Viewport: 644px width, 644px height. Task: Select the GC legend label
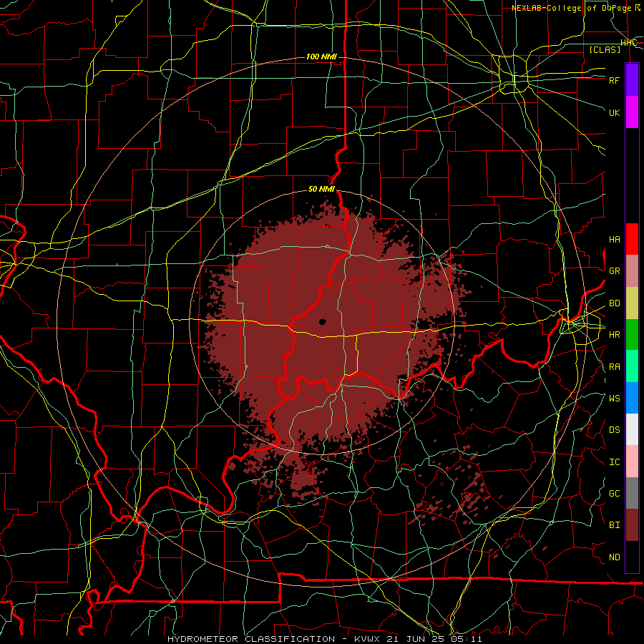[x=615, y=494]
